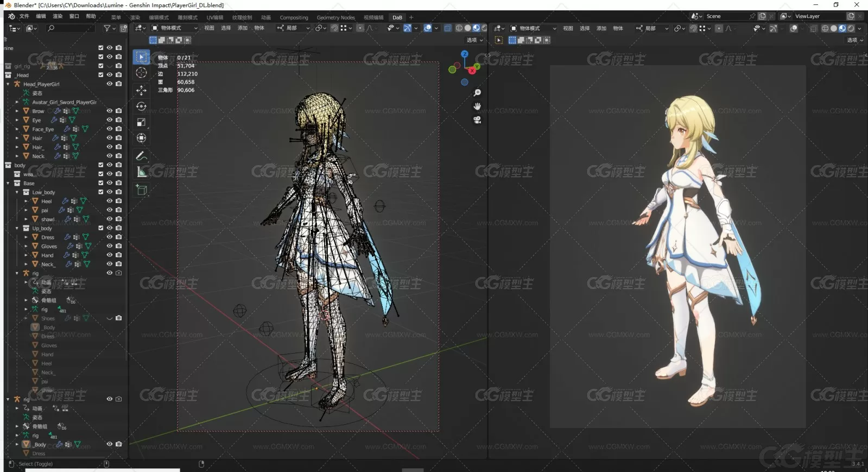Open 物体 menu in right viewport header

click(x=618, y=28)
